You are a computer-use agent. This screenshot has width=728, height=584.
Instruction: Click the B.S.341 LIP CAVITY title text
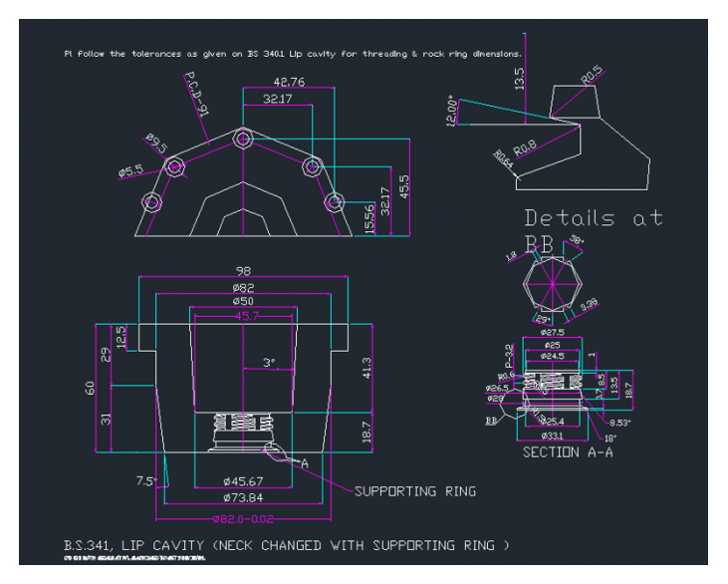click(286, 545)
